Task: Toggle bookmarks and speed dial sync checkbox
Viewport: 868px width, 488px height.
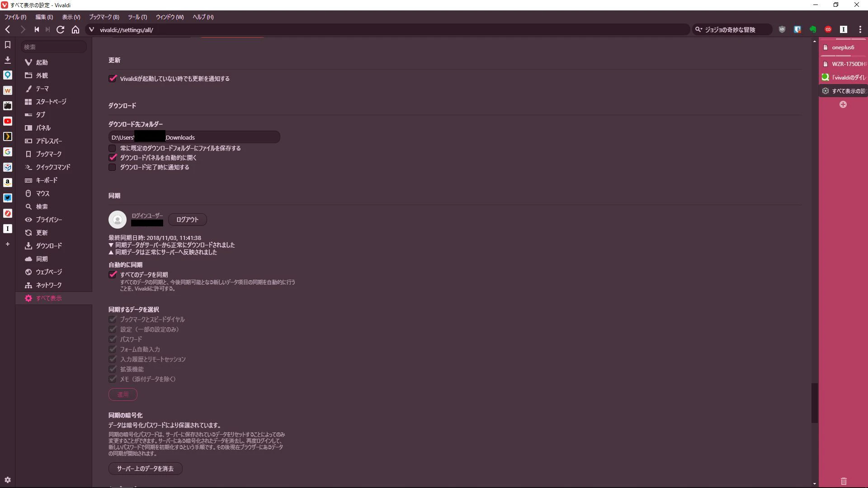Action: 113,319
